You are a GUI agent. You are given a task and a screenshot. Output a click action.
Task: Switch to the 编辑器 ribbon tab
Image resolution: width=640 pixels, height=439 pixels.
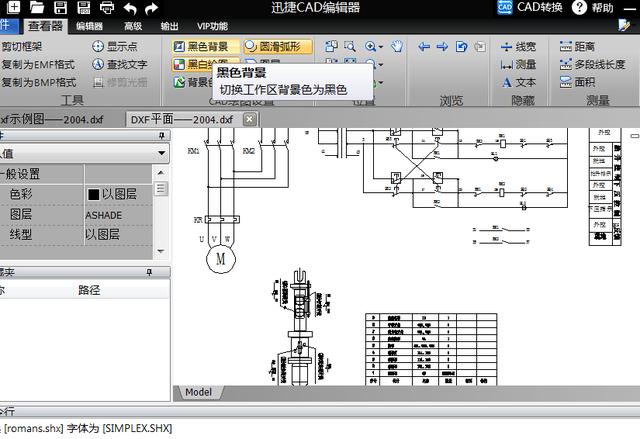coord(89,26)
